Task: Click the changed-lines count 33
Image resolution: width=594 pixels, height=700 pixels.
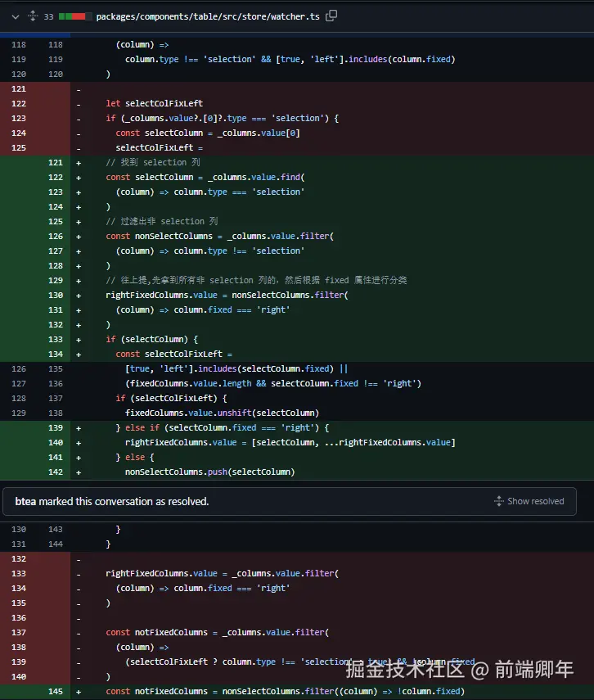Action: [x=49, y=16]
